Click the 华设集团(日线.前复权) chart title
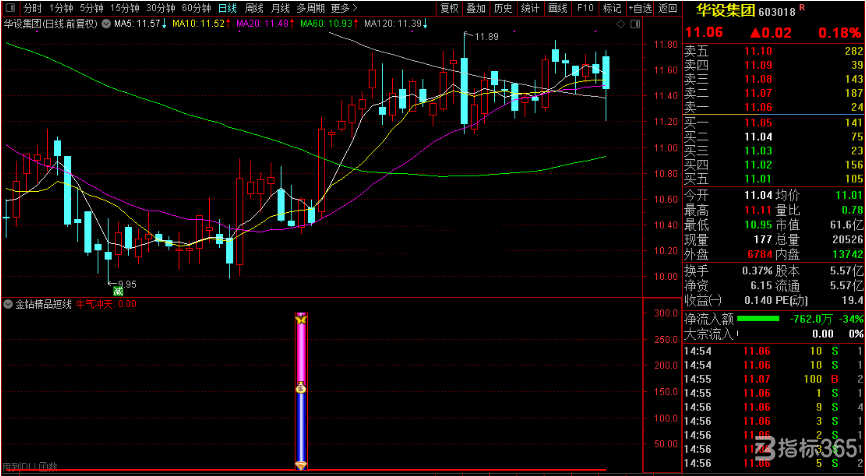This screenshot has width=866, height=476. coord(51,24)
